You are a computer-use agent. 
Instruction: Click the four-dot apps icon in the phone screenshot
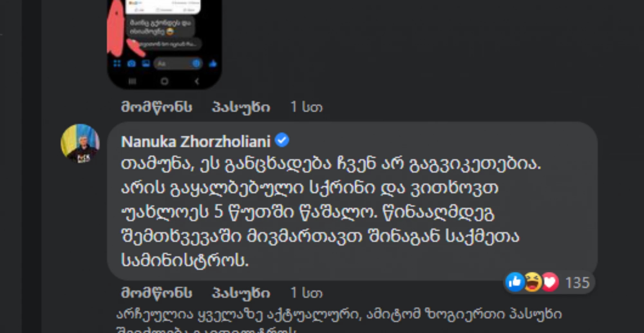pyautogui.click(x=117, y=63)
